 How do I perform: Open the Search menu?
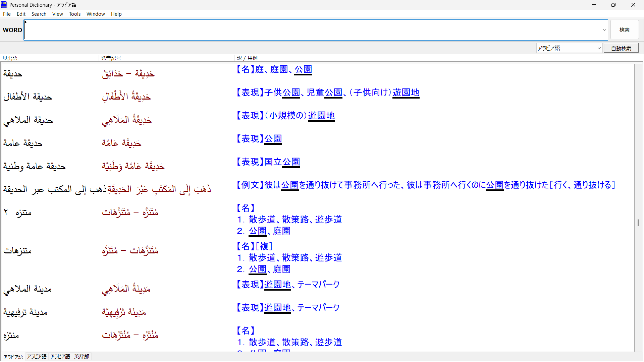point(39,14)
